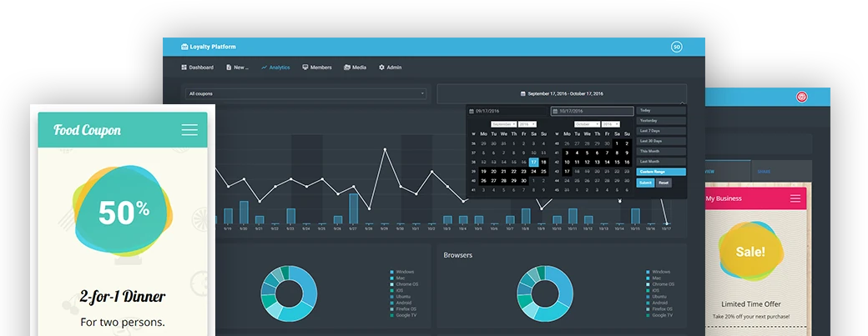The height and width of the screenshot is (336, 868).
Task: Click the Sale! badge in My Business
Action: pos(750,252)
